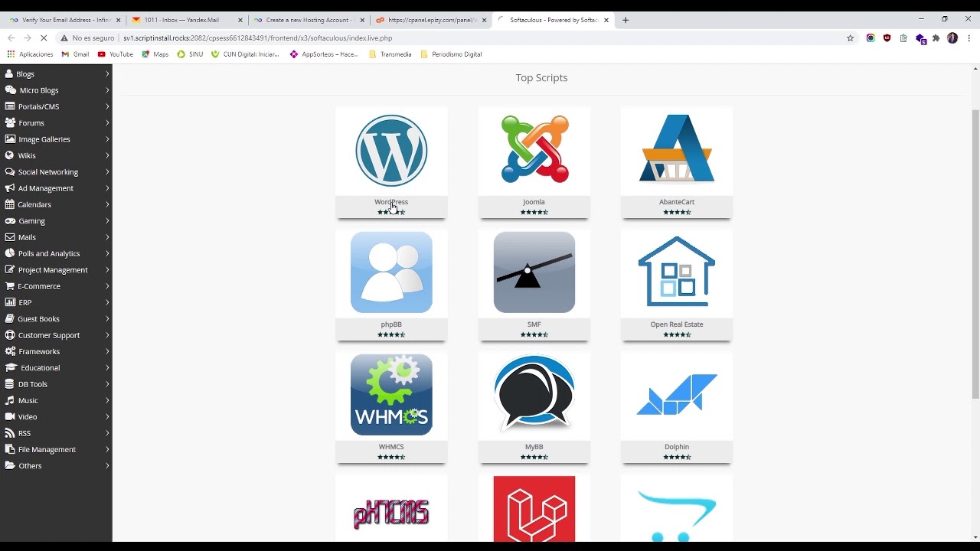This screenshot has width=980, height=551.
Task: Open the File Management category
Action: tap(56, 449)
